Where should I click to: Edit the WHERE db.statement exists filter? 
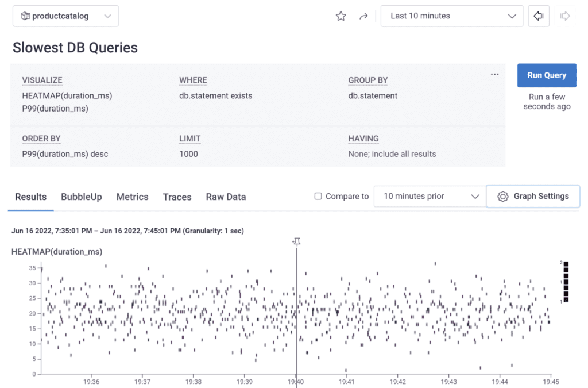click(215, 96)
